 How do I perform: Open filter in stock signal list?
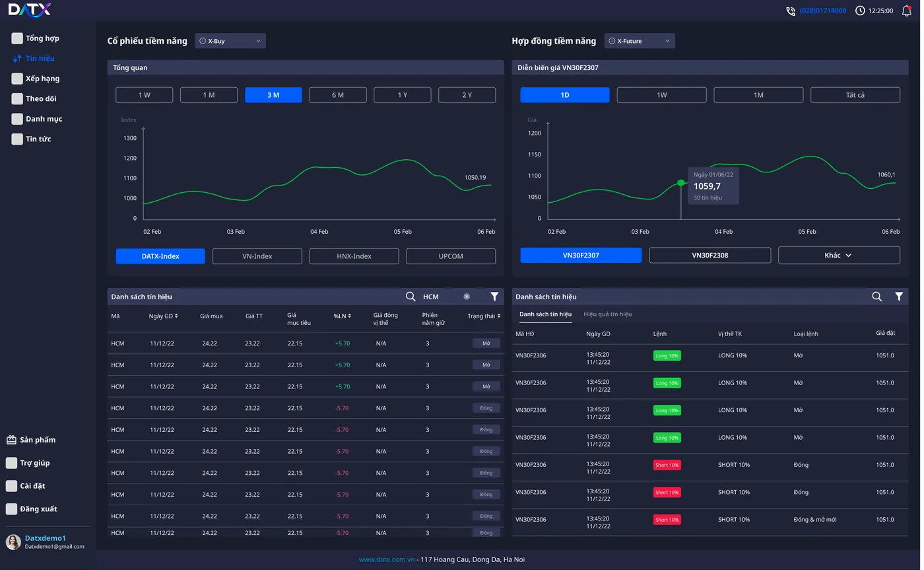tap(494, 297)
